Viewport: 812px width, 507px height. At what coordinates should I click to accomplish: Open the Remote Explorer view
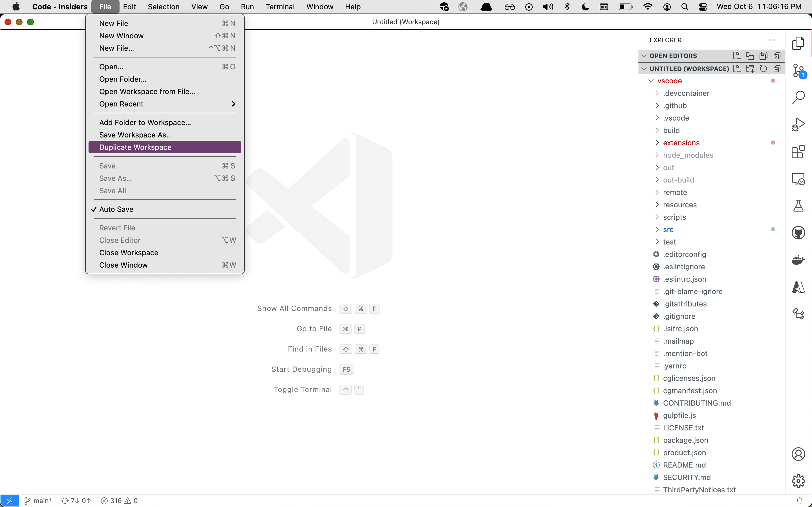pos(798,179)
